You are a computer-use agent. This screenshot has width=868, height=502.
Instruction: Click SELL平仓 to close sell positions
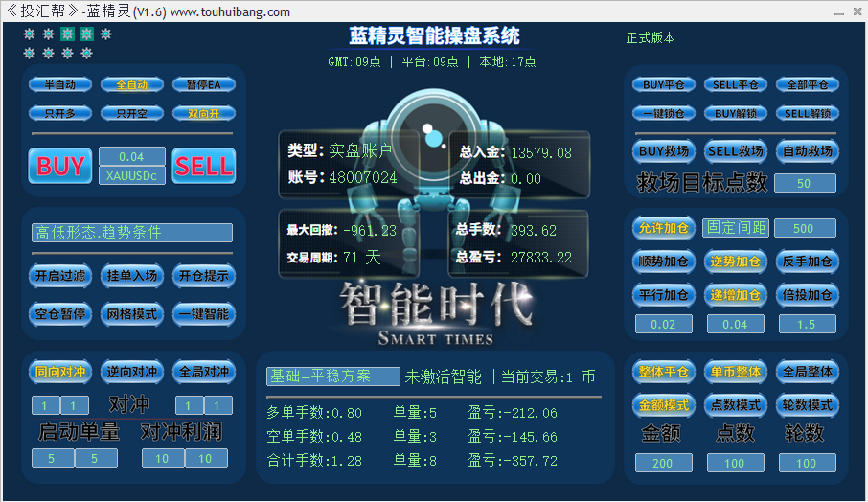tap(735, 84)
